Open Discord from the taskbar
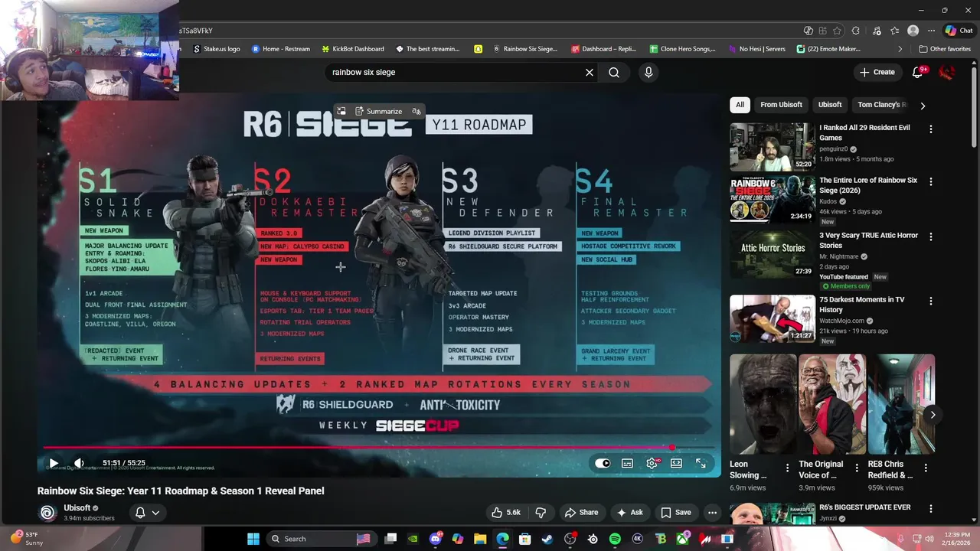Viewport: 980px width, 551px height. 436,539
